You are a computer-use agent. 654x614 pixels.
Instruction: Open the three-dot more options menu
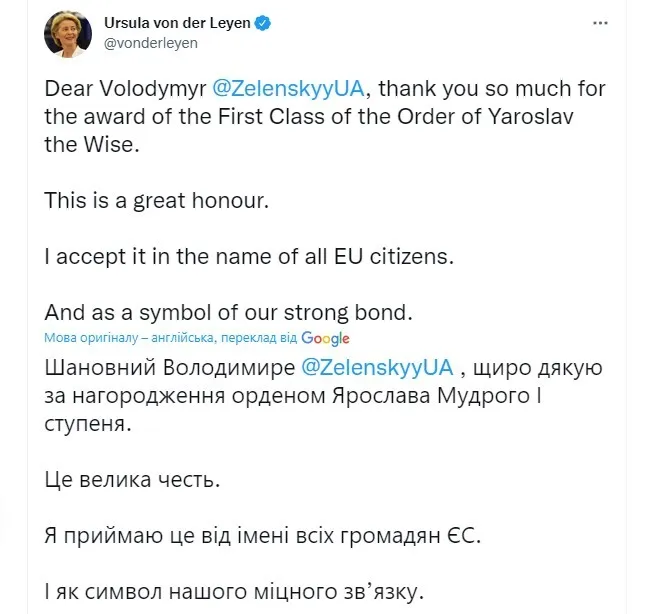[599, 21]
